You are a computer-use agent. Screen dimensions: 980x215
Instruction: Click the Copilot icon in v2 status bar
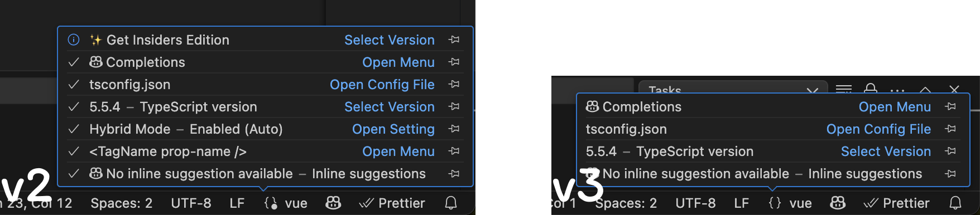[x=333, y=203]
